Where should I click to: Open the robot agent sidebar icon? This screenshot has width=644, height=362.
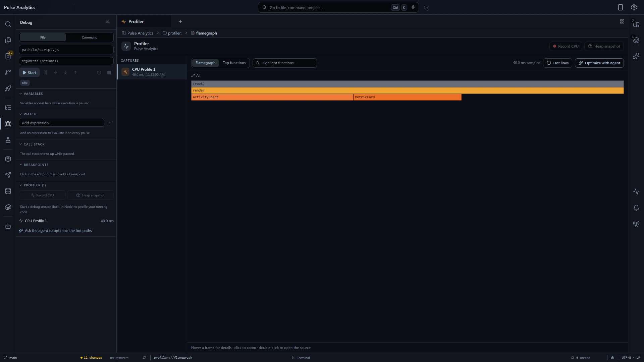[8, 226]
